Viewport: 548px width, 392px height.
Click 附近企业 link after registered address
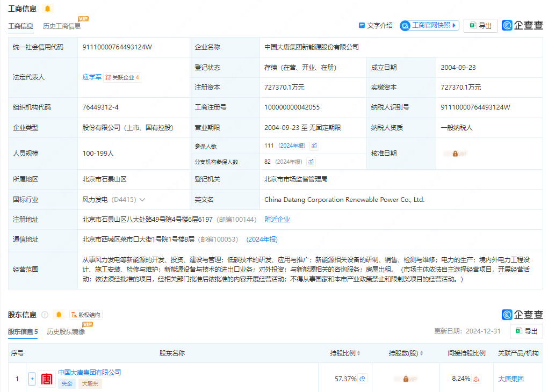pyautogui.click(x=277, y=220)
